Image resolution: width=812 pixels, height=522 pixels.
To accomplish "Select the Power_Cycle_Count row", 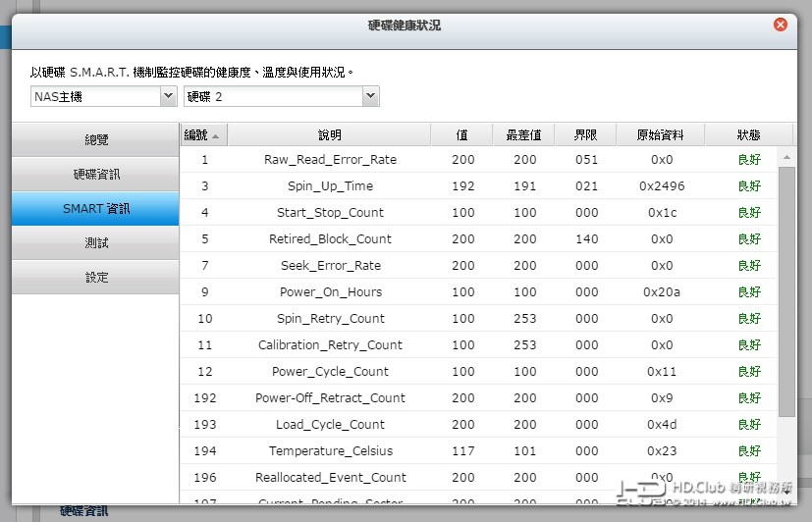I will coord(478,371).
